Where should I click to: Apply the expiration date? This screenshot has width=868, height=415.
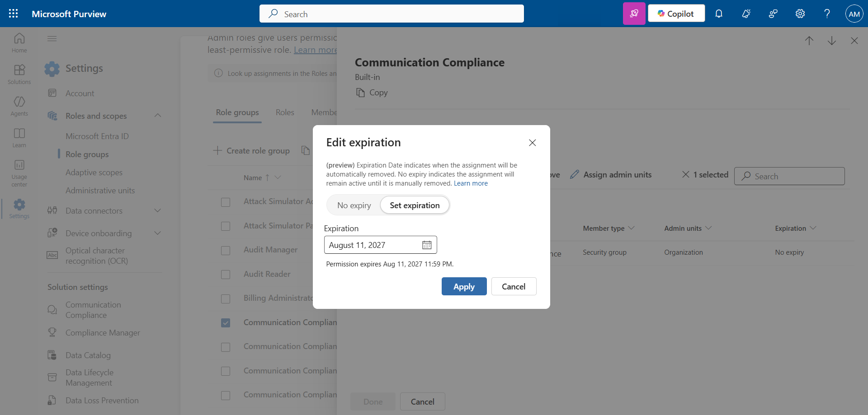tap(464, 286)
